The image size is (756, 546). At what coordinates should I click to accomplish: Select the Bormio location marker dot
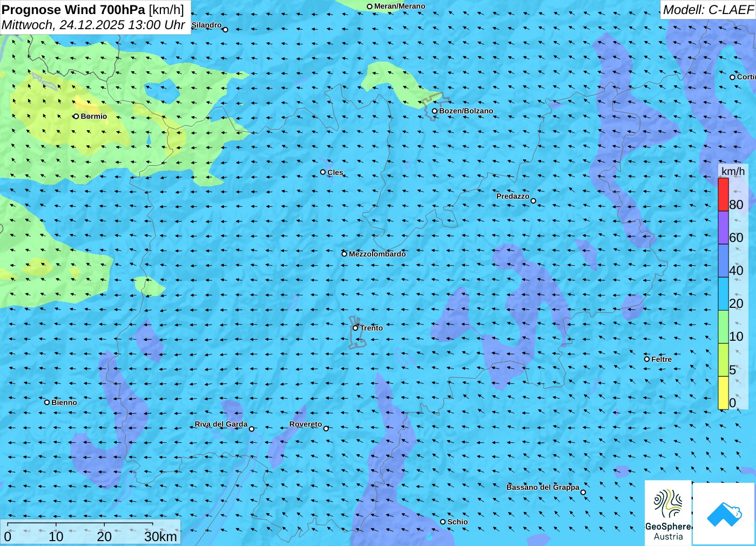click(76, 116)
